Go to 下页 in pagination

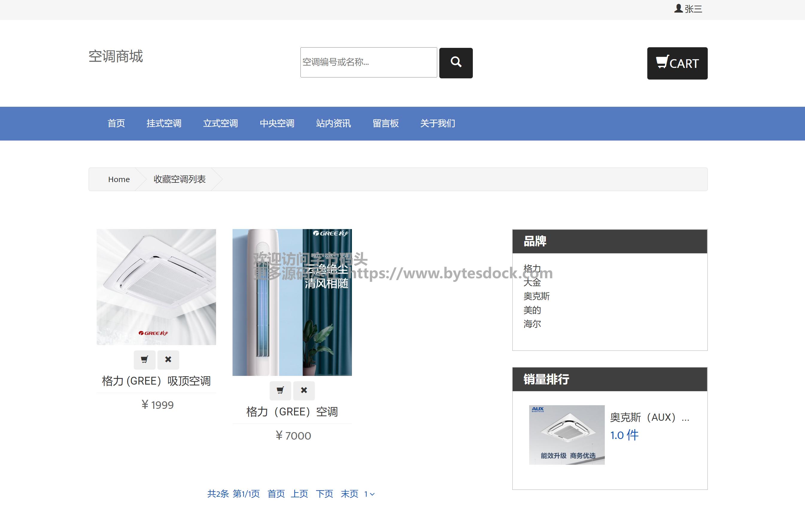324,494
